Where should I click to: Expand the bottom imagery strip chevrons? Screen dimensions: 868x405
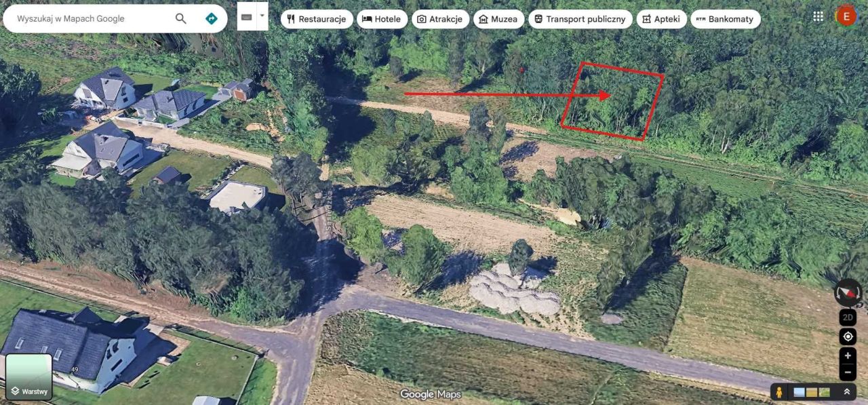[x=847, y=392]
